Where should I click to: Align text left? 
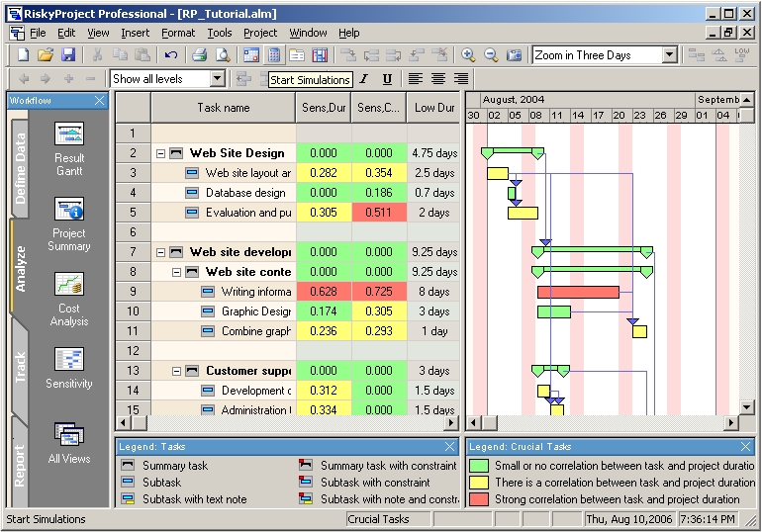click(416, 79)
